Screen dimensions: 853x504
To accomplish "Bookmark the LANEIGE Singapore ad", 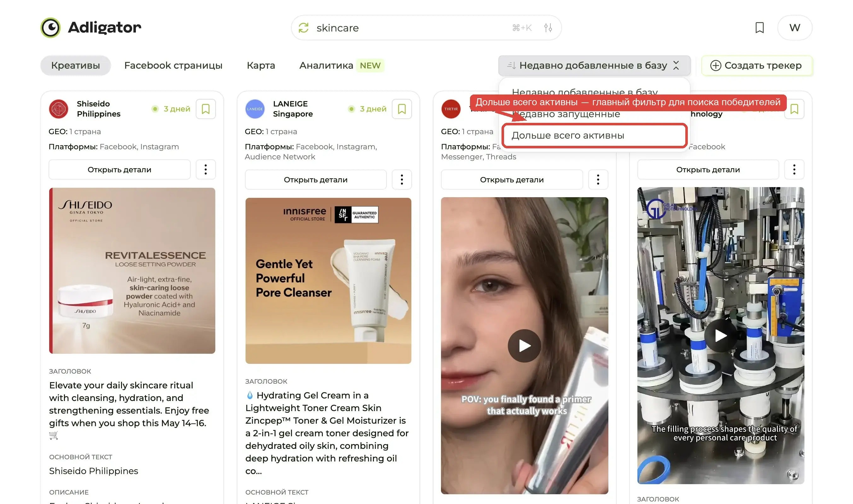I will tap(402, 109).
